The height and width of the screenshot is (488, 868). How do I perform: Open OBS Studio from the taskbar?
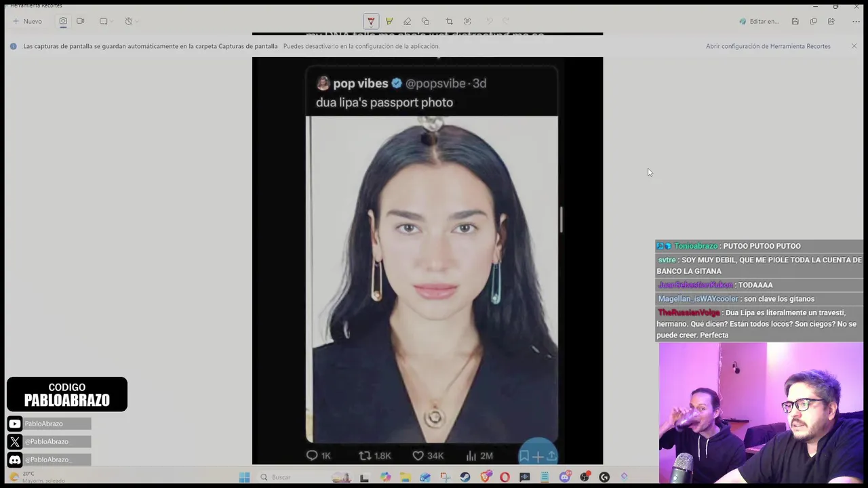click(585, 477)
